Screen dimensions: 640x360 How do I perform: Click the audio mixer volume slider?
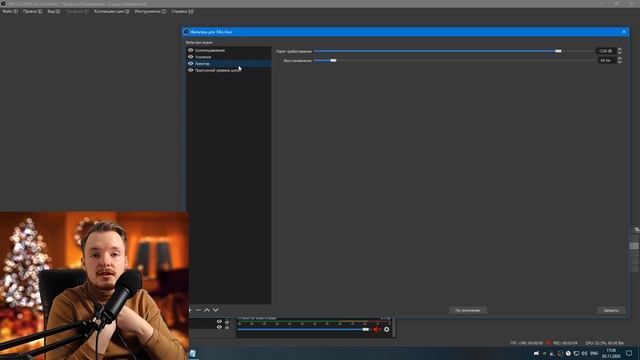coord(303,329)
